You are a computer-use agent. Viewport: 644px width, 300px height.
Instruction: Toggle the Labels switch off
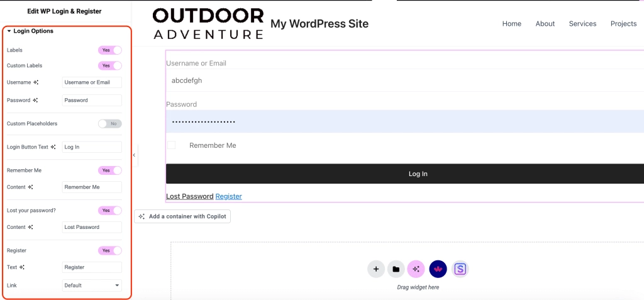click(109, 50)
